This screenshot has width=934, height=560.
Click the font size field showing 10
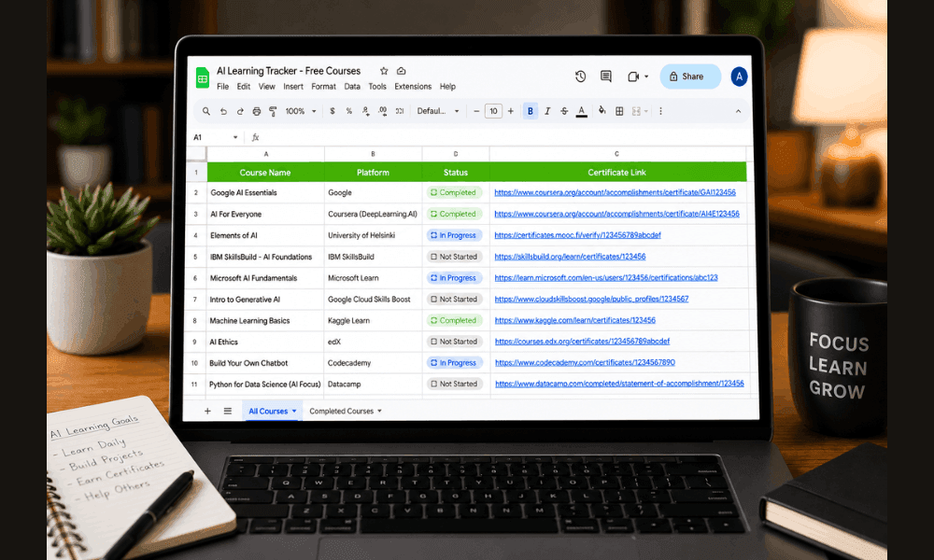click(493, 111)
